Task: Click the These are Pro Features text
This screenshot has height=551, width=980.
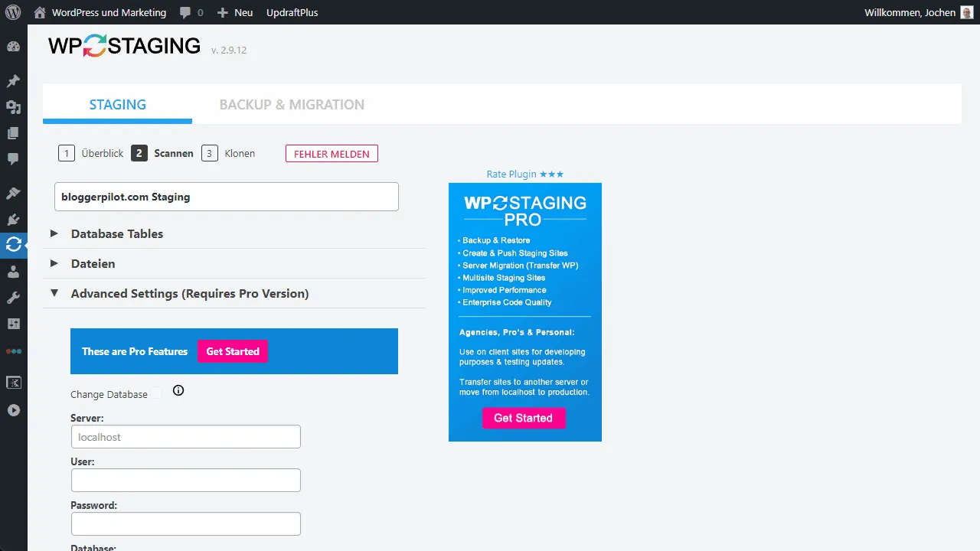Action: [135, 351]
